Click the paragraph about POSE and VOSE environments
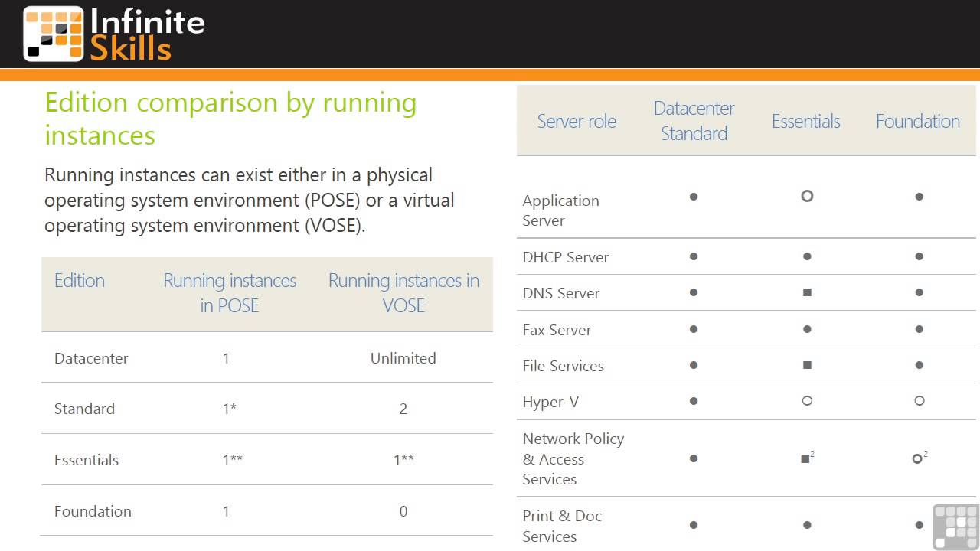 point(250,201)
